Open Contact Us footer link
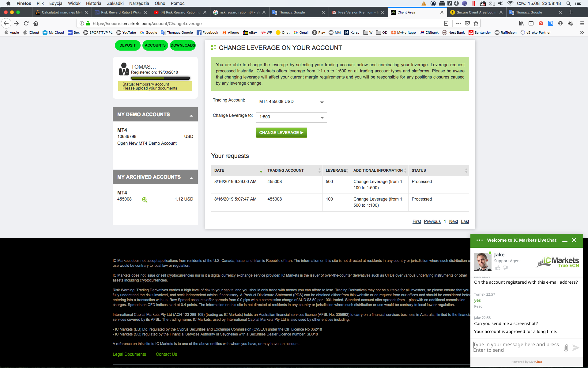 [166, 354]
